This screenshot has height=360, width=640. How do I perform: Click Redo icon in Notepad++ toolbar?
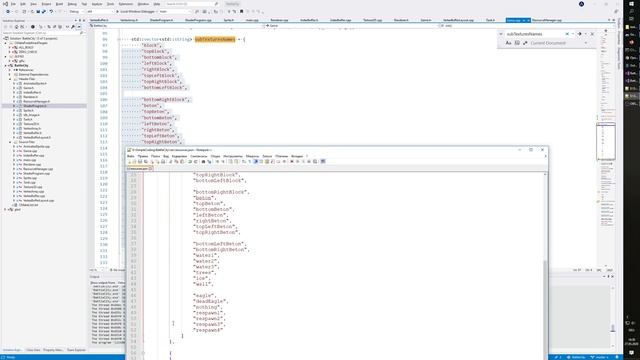click(x=196, y=162)
